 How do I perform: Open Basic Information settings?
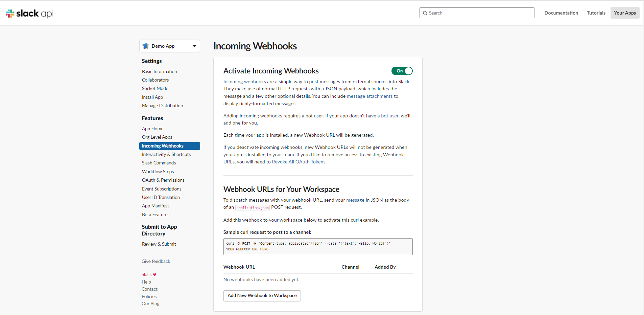click(x=160, y=71)
